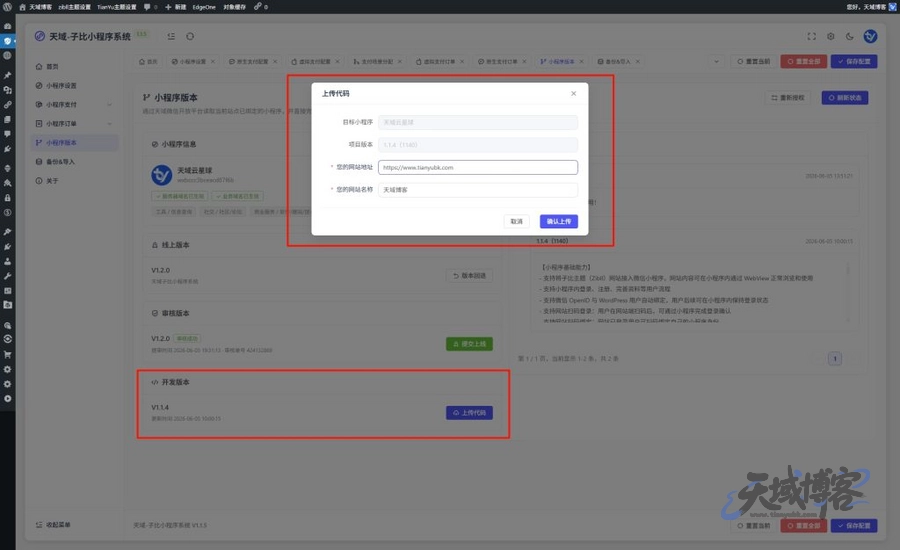Open 备份&导入 in the side menu
This screenshot has width=900, height=550.
coord(75,162)
